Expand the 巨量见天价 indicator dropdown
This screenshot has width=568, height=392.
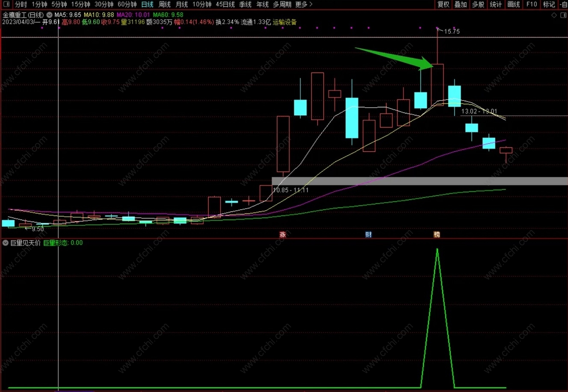[6, 243]
